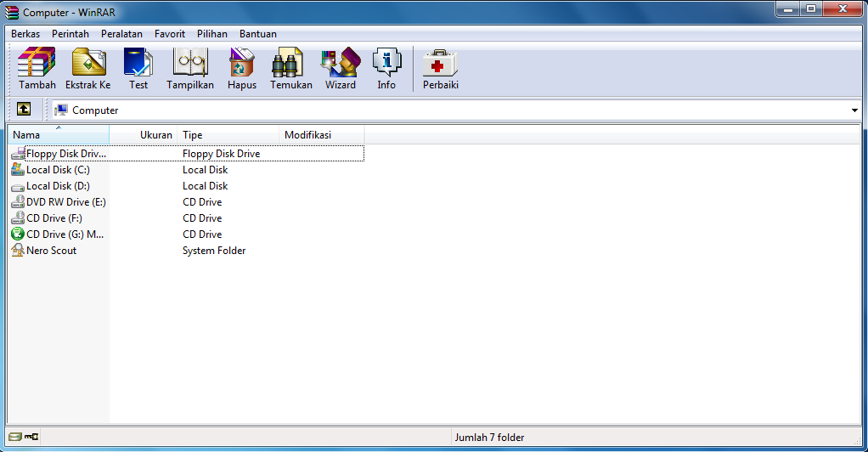Click the Perbaiki (repair) first-aid icon

pos(440,63)
